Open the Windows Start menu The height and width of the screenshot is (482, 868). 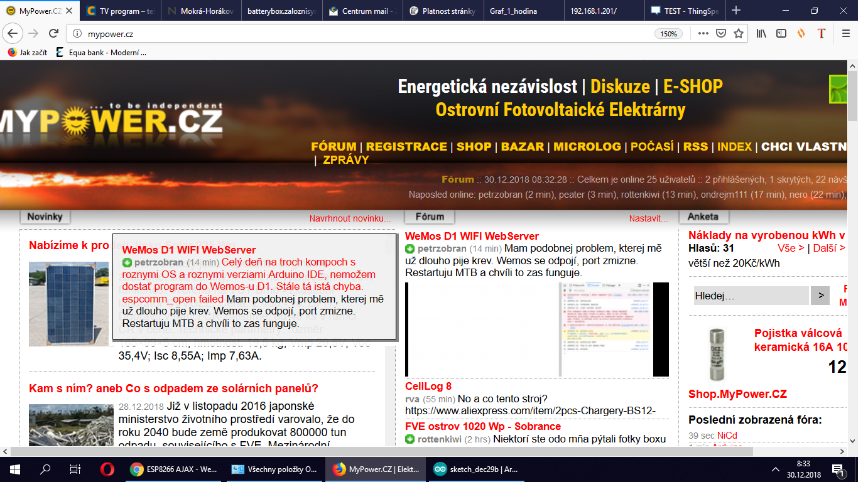(x=14, y=469)
